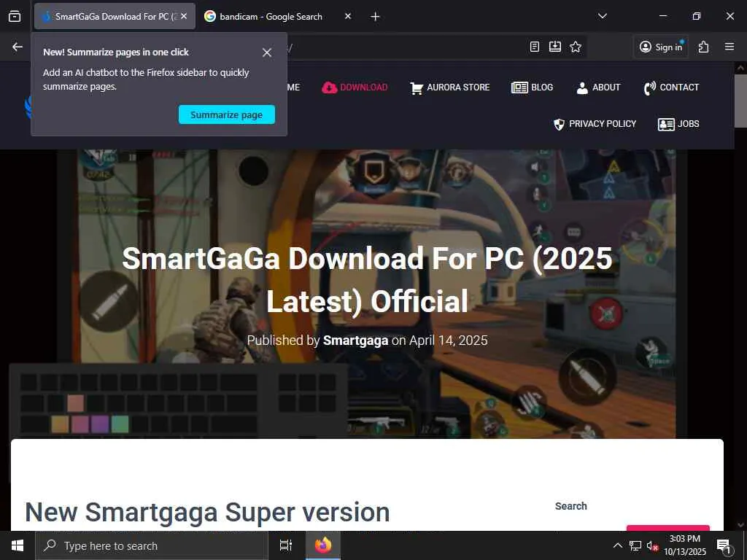Open the Extensions puzzle icon
The image size is (747, 560).
[x=704, y=47]
